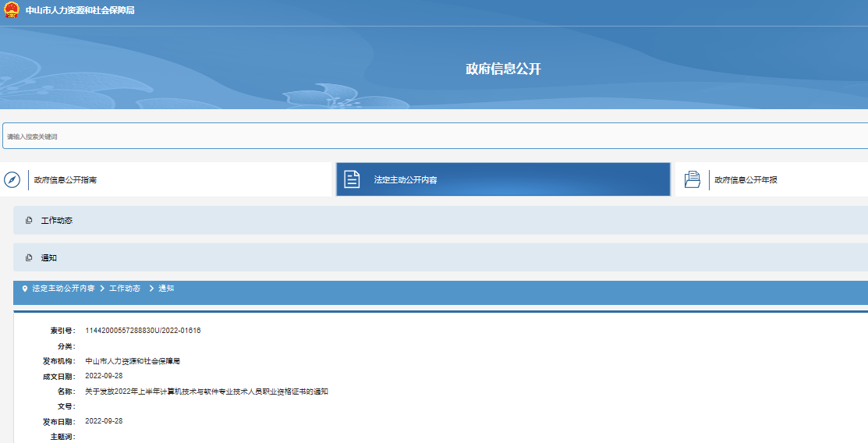Go to 法定主动公开内容 in breadcrumb
868x443 pixels.
[63, 289]
